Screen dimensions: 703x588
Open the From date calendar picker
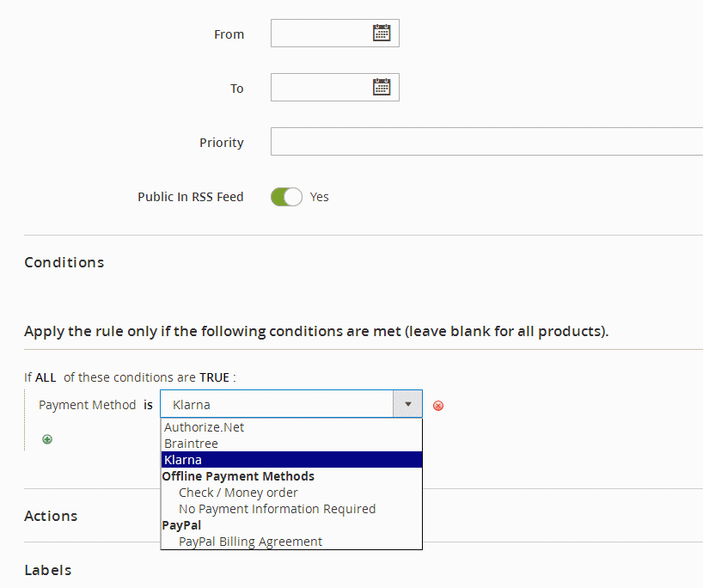point(382,33)
